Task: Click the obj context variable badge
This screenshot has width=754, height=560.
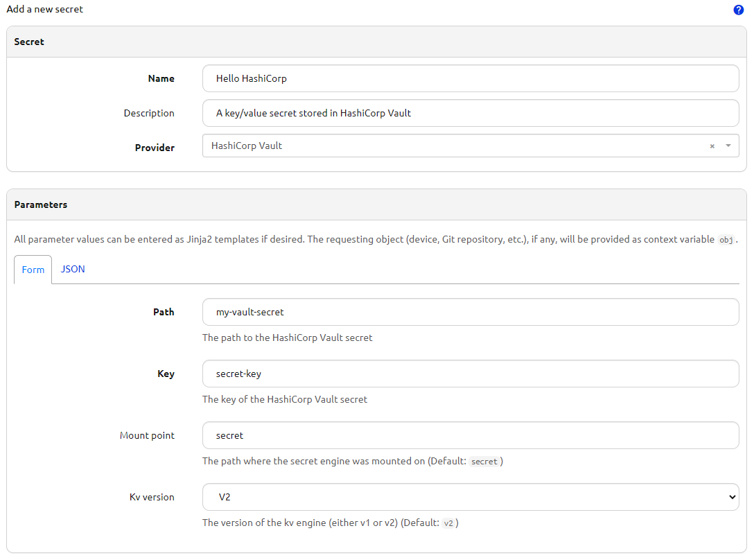Action: (x=726, y=239)
